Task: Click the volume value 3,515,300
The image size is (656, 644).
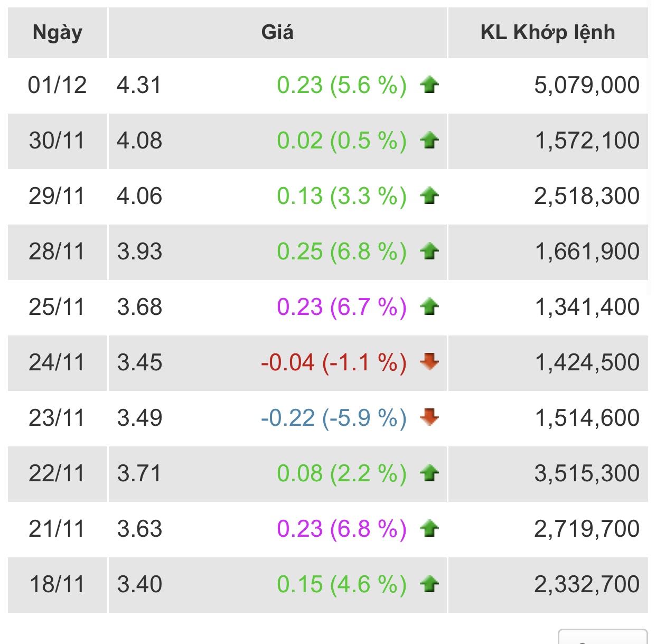Action: pos(587,473)
